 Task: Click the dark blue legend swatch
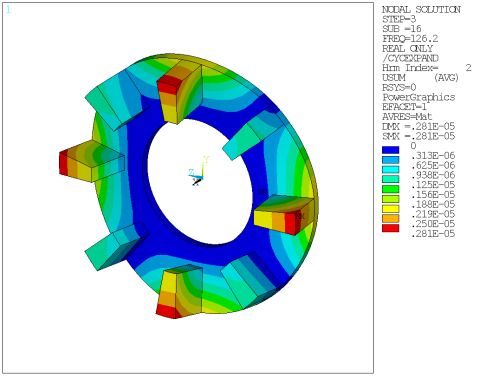(390, 150)
